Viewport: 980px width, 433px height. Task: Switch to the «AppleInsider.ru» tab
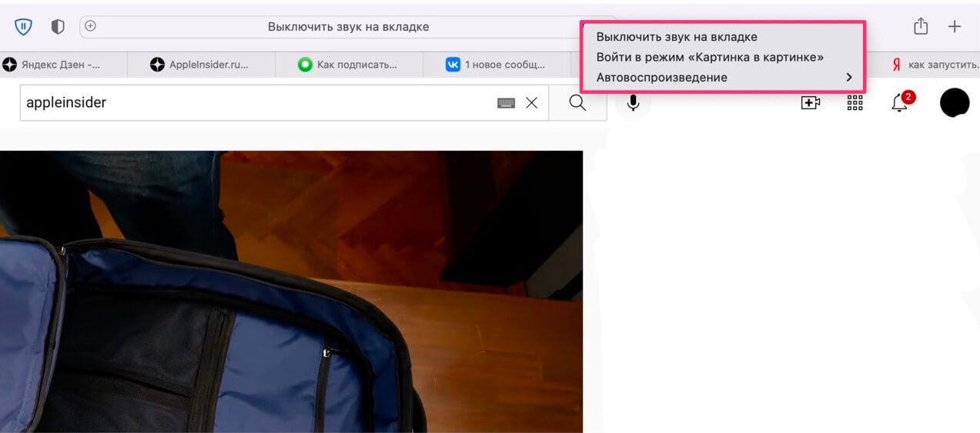[x=199, y=65]
